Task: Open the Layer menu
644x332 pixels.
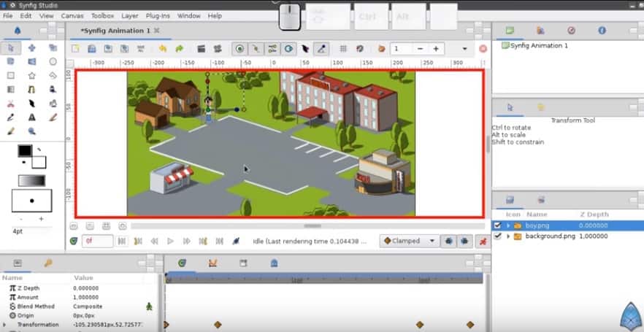Action: (x=130, y=15)
